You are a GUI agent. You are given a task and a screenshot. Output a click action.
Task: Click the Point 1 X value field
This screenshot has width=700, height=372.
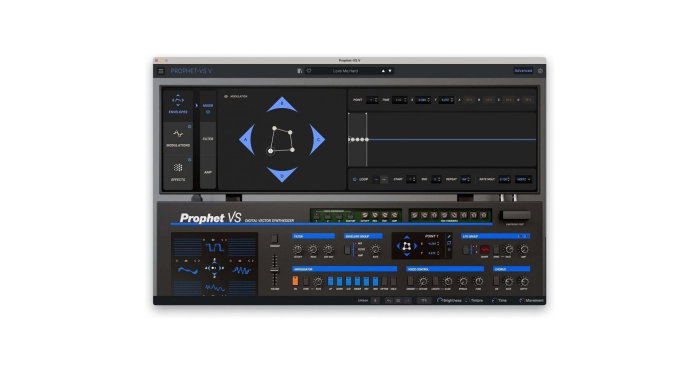pyautogui.click(x=432, y=244)
